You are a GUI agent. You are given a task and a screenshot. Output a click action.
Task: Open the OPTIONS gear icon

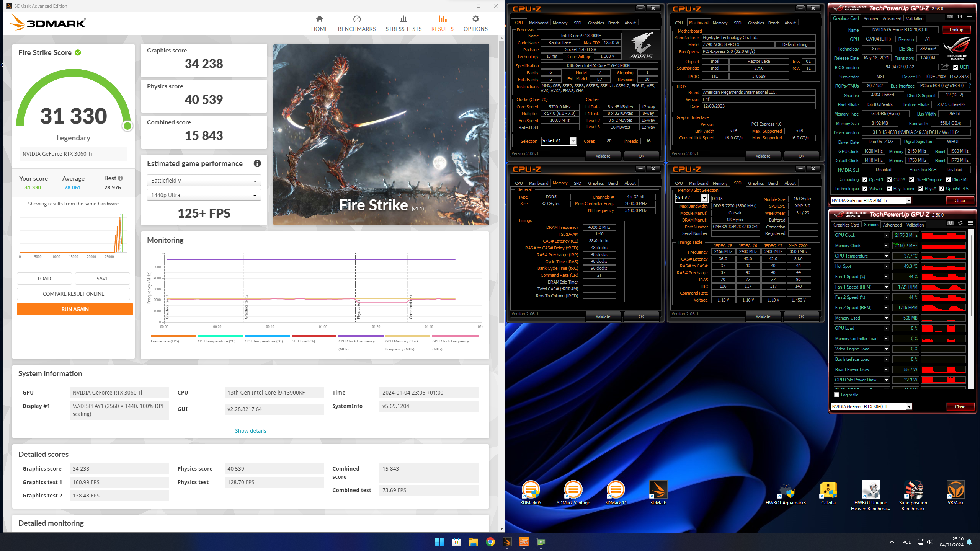[x=475, y=19]
